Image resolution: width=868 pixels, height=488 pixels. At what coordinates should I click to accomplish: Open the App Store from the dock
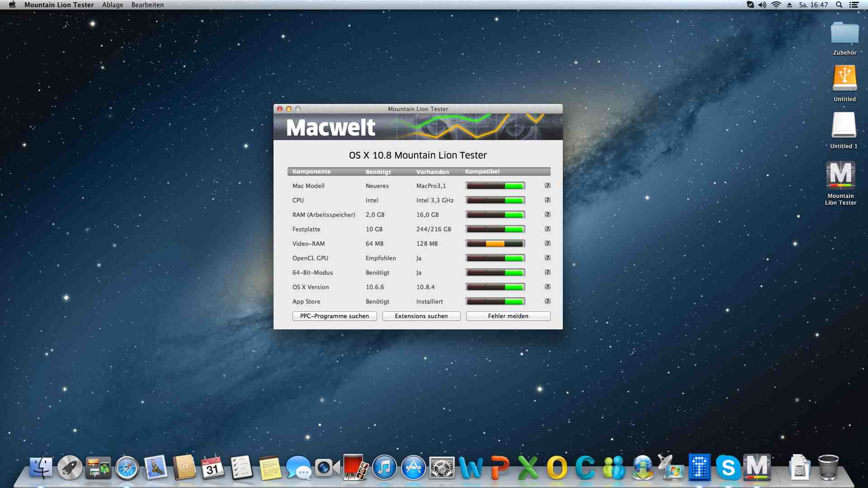[413, 468]
